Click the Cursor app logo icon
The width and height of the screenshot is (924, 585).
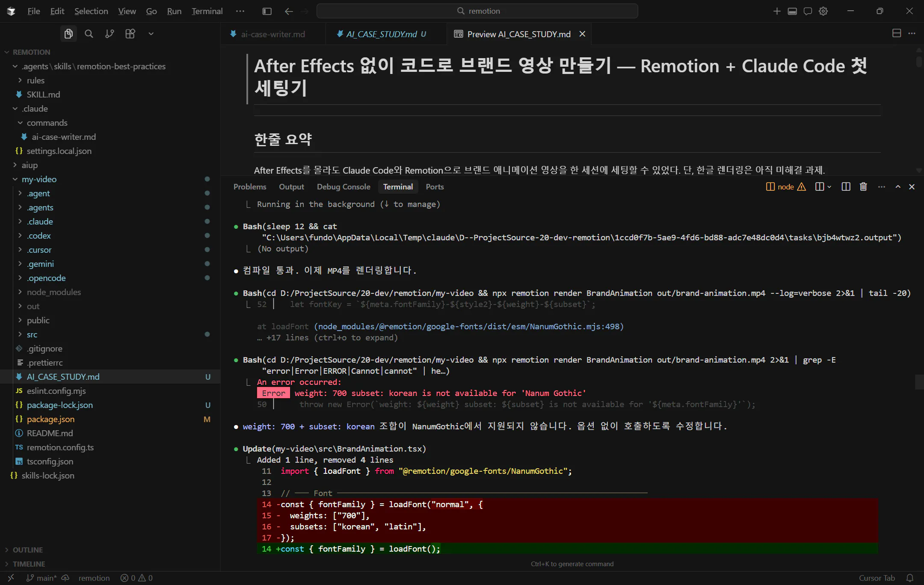[11, 11]
